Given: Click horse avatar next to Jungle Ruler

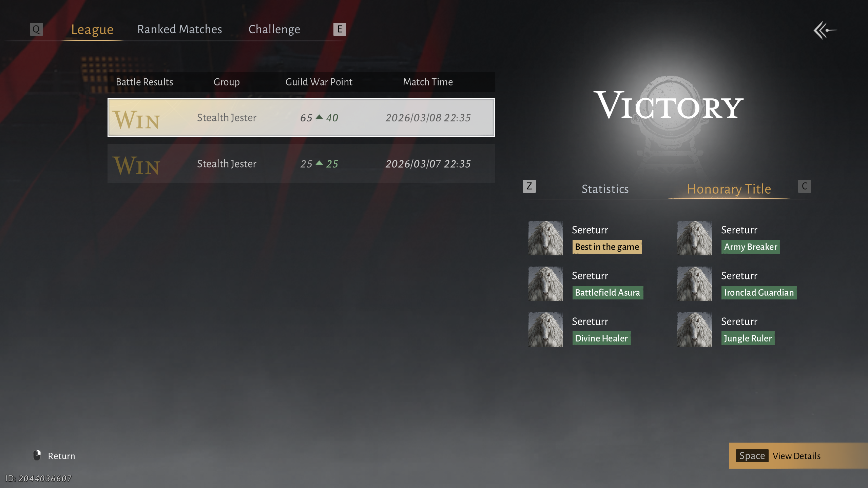Looking at the screenshot, I should [x=694, y=330].
